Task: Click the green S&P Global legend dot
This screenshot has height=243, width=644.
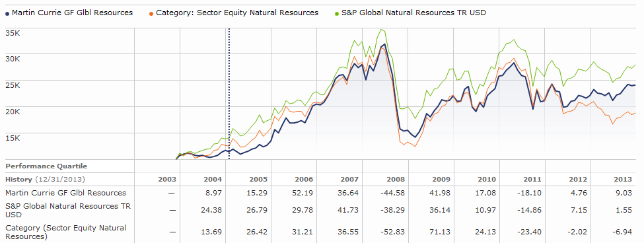Action: 337,14
